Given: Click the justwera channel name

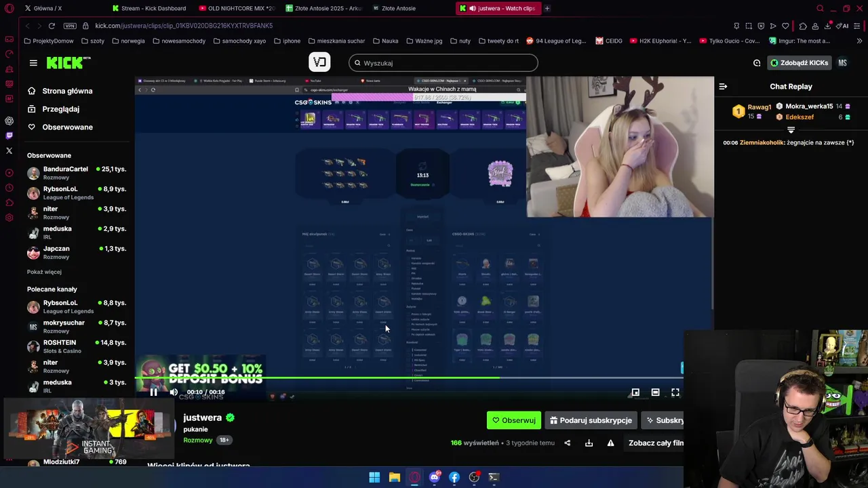Looking at the screenshot, I should point(202,418).
